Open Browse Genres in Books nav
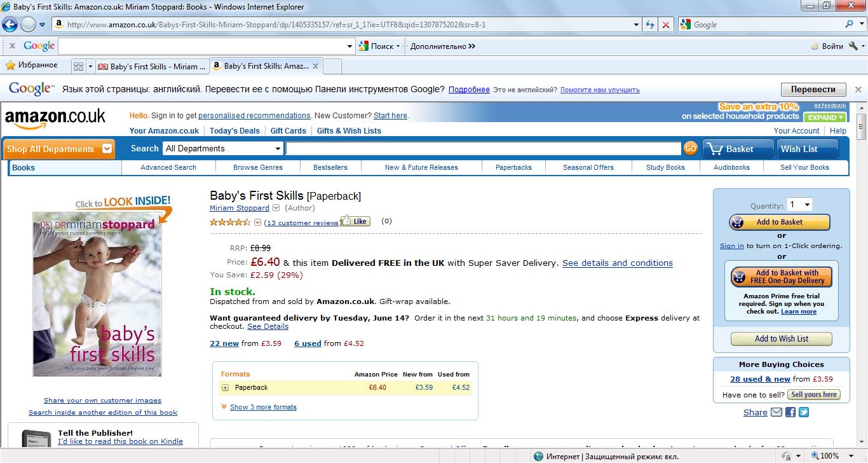Image resolution: width=868 pixels, height=463 pixels. click(x=258, y=167)
